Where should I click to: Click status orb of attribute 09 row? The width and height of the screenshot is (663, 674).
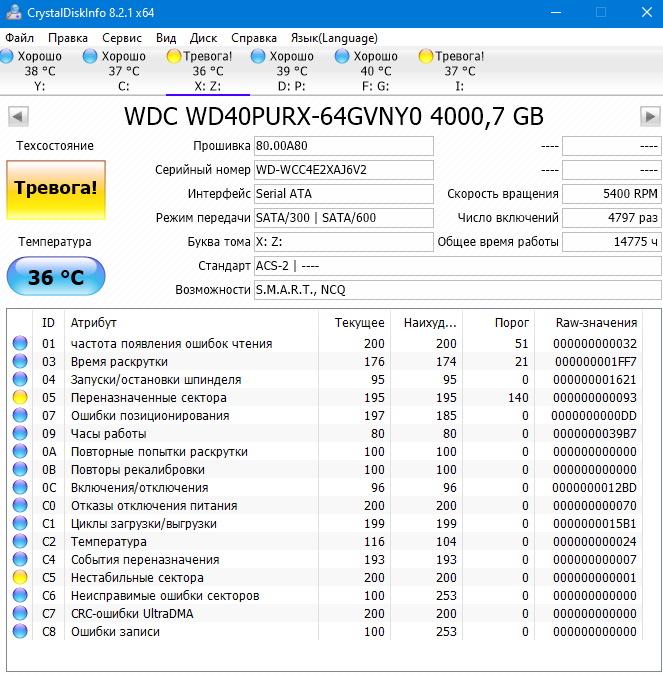pos(20,433)
